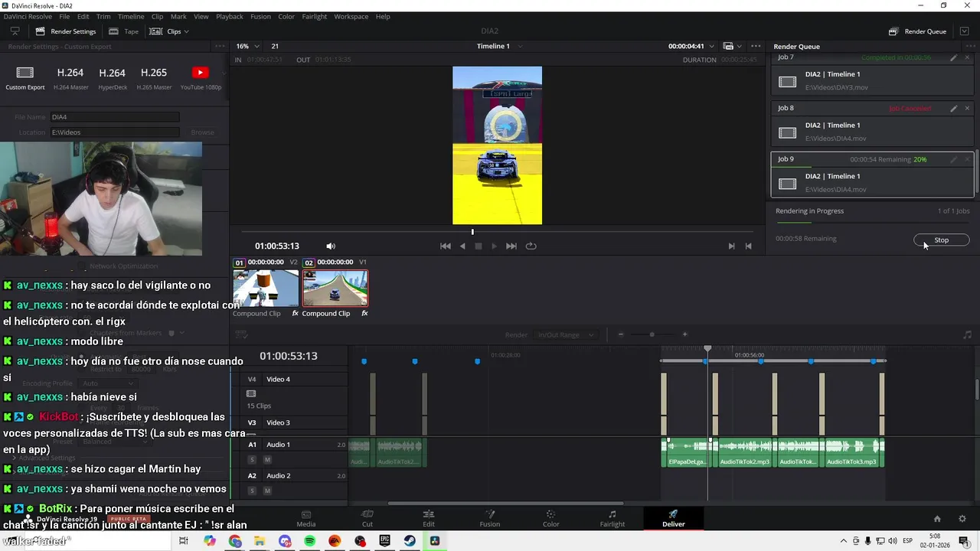Play forward in the viewer
Screen dimensions: 980x551
(494, 246)
